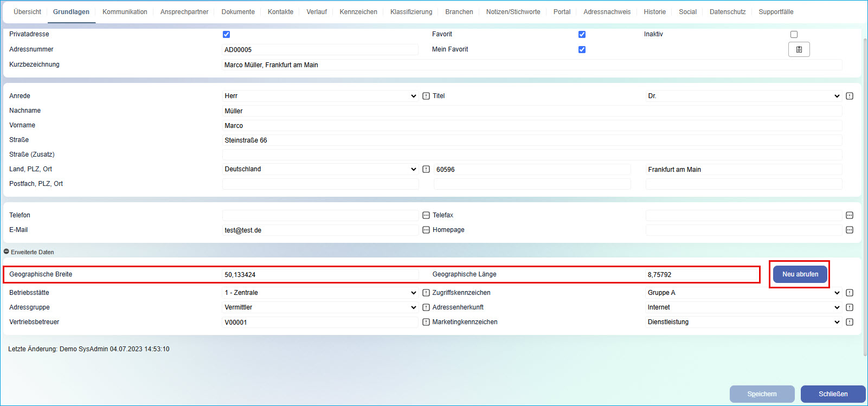The image size is (868, 406).
Task: Collapse the Erweiterte Daten section
Action: click(x=7, y=252)
